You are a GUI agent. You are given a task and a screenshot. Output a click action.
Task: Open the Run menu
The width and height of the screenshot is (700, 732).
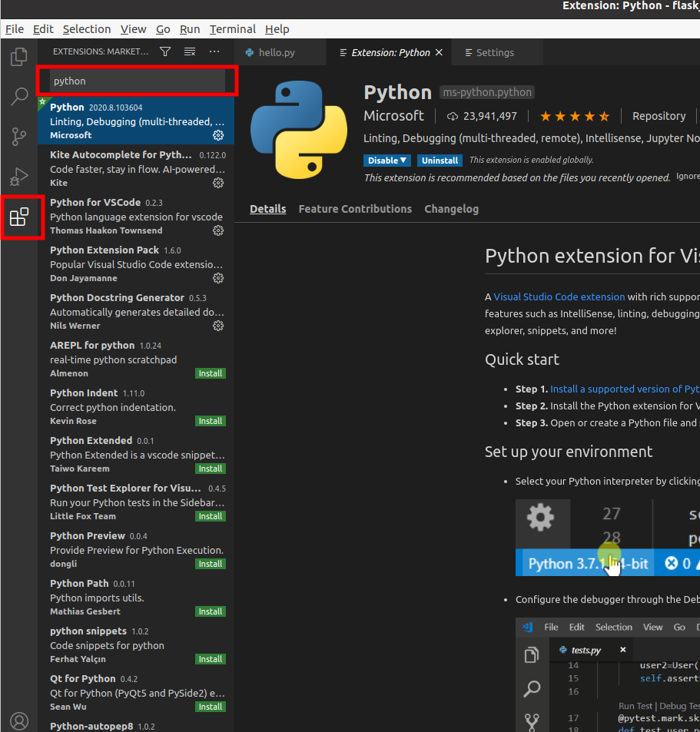190,29
